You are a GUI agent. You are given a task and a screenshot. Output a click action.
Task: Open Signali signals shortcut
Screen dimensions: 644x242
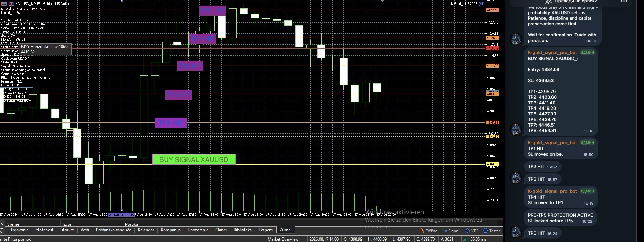451,231
